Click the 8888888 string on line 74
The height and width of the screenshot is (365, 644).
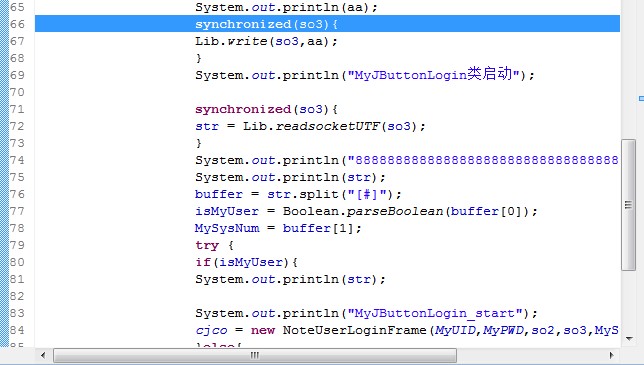(x=483, y=160)
